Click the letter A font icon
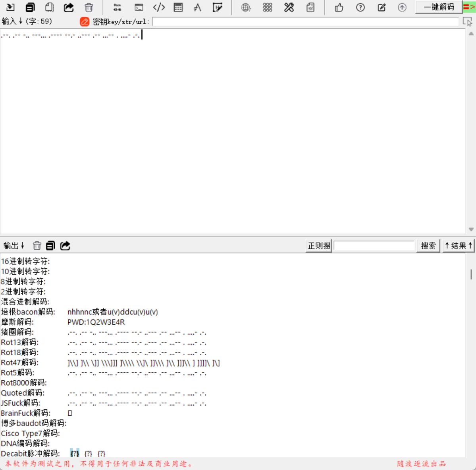 [197, 7]
